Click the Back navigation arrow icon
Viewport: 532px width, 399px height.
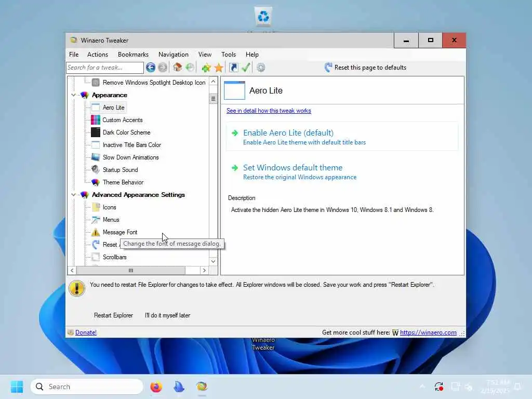point(151,68)
